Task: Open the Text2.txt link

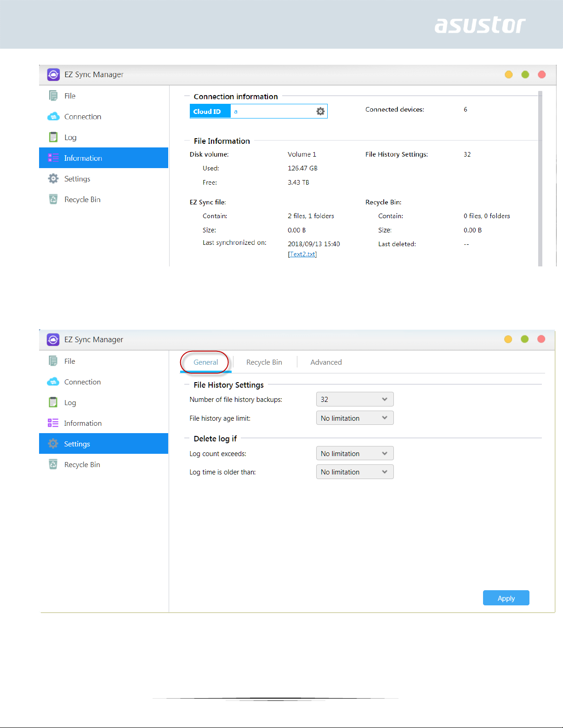Action: coord(302,254)
